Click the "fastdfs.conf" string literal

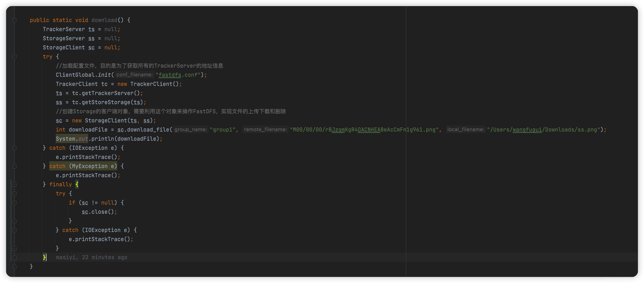(178, 75)
